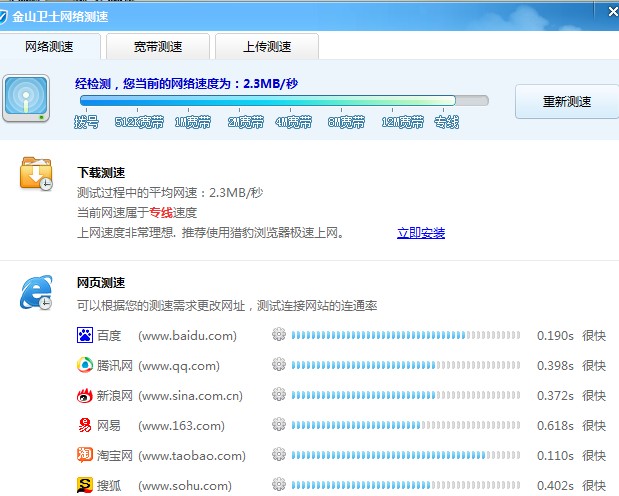
Task: Click the red 专线 text in download results
Action: [161, 213]
